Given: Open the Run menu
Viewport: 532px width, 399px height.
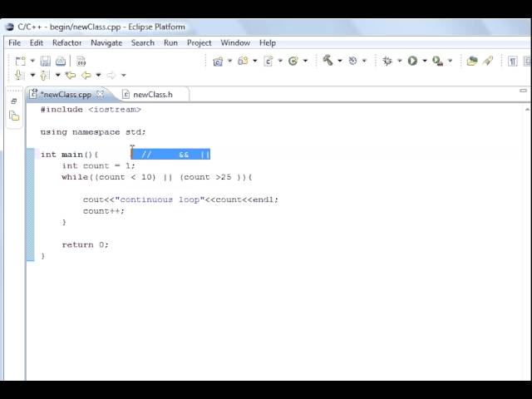Looking at the screenshot, I should [170, 42].
